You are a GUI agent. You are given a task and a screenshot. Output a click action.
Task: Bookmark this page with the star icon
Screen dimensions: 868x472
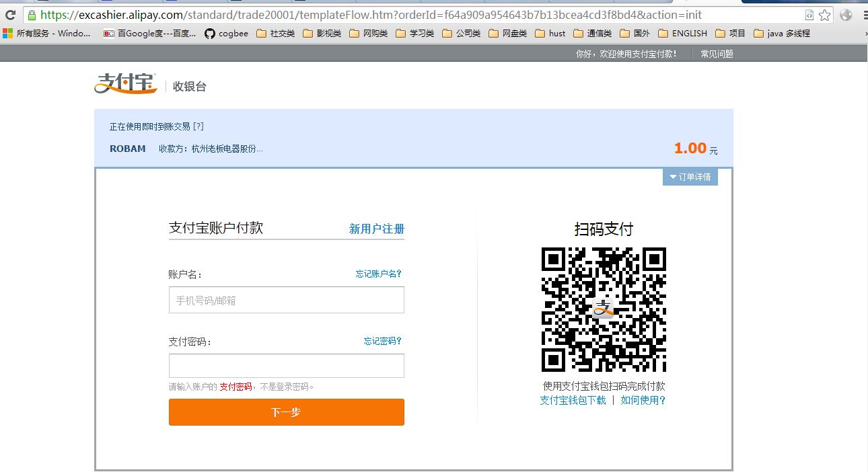coord(825,15)
